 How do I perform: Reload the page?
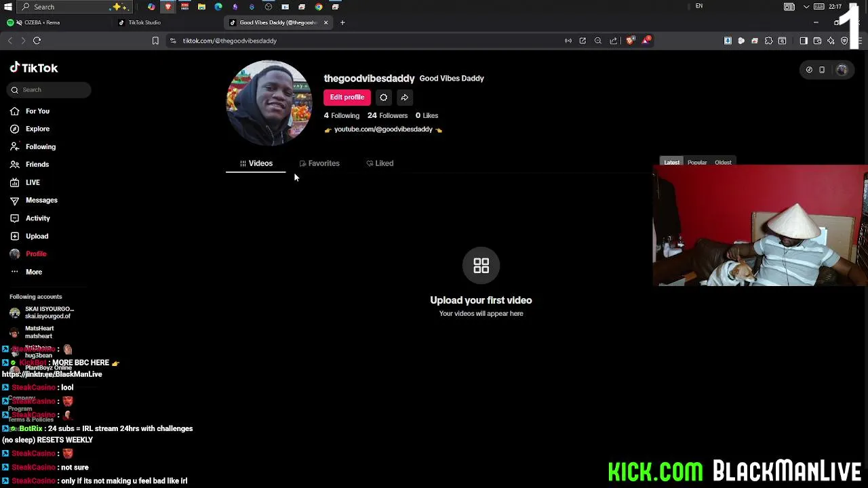tap(37, 41)
